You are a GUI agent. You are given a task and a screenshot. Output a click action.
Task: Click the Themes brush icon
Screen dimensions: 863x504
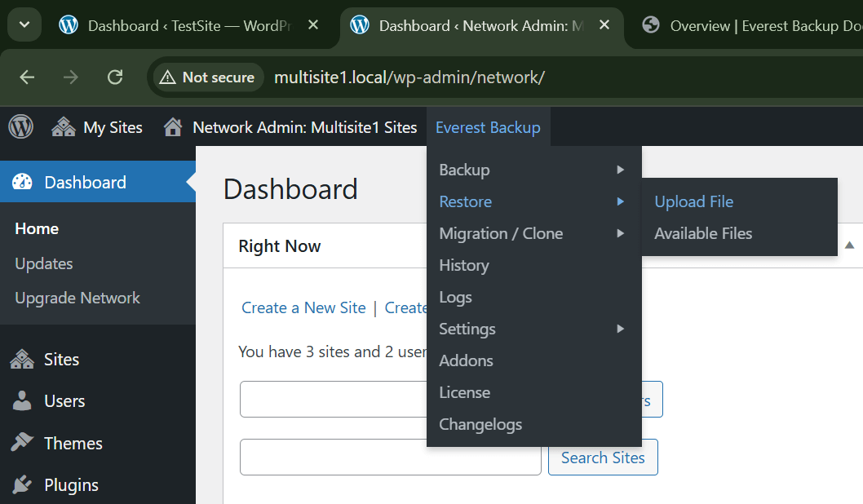pyautogui.click(x=22, y=443)
